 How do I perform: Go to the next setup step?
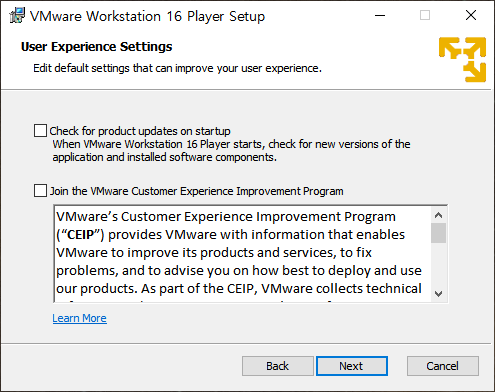pos(352,366)
